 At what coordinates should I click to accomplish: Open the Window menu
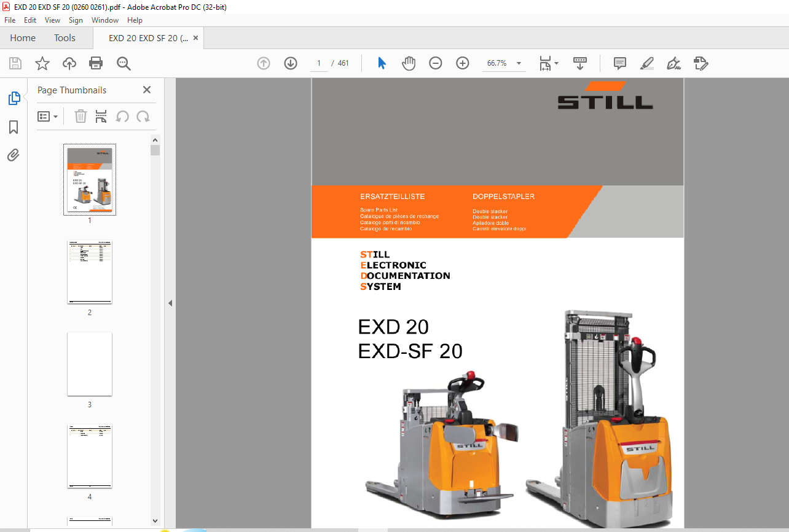point(105,20)
